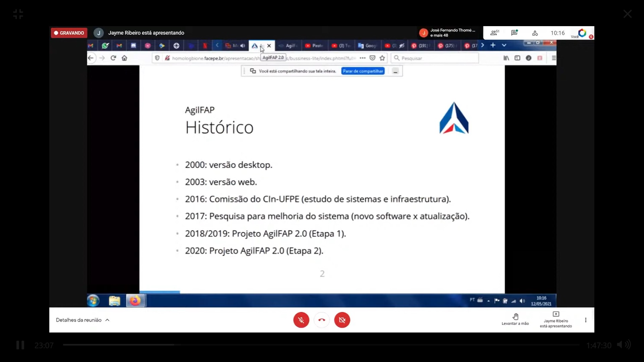Screen dimensions: 644x362
Task: Open Firefox library icon
Action: point(506,58)
